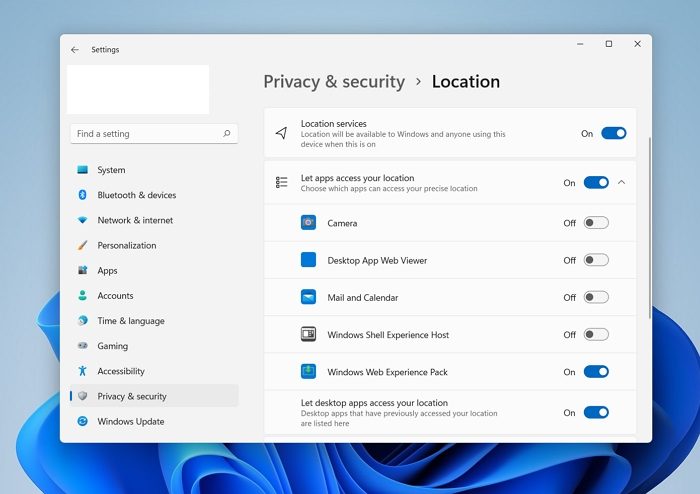
Task: Select Privacy & security in sidebar
Action: click(x=154, y=396)
